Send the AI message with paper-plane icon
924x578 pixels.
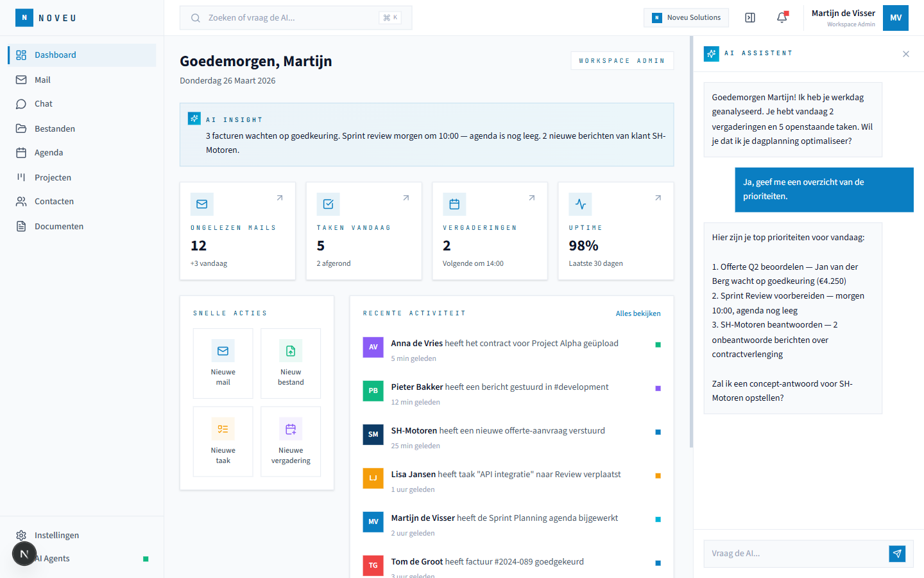point(897,554)
